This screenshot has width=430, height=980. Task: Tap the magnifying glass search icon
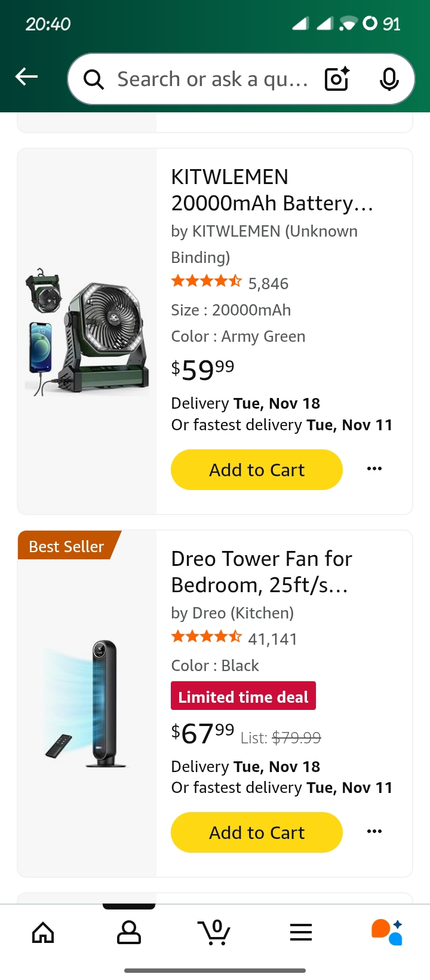(x=94, y=79)
